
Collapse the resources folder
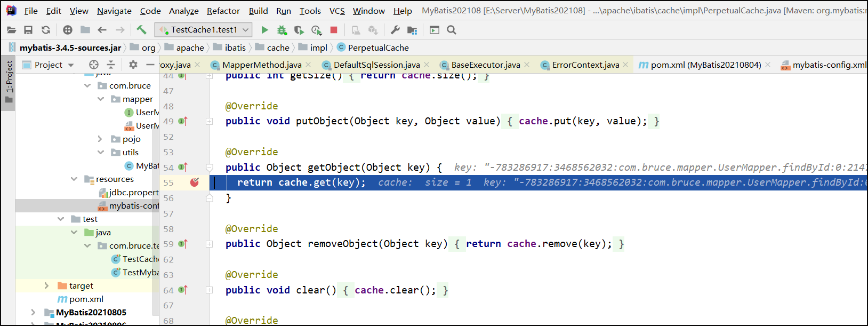pos(74,179)
